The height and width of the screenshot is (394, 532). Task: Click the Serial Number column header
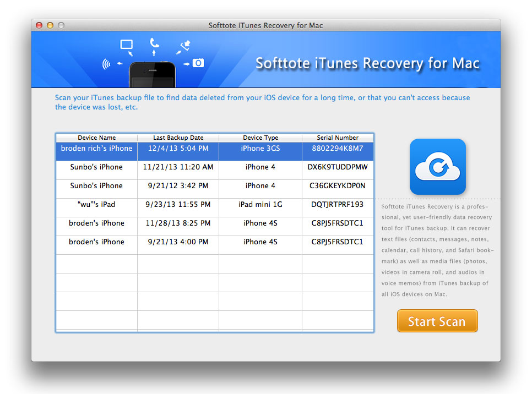pyautogui.click(x=338, y=138)
